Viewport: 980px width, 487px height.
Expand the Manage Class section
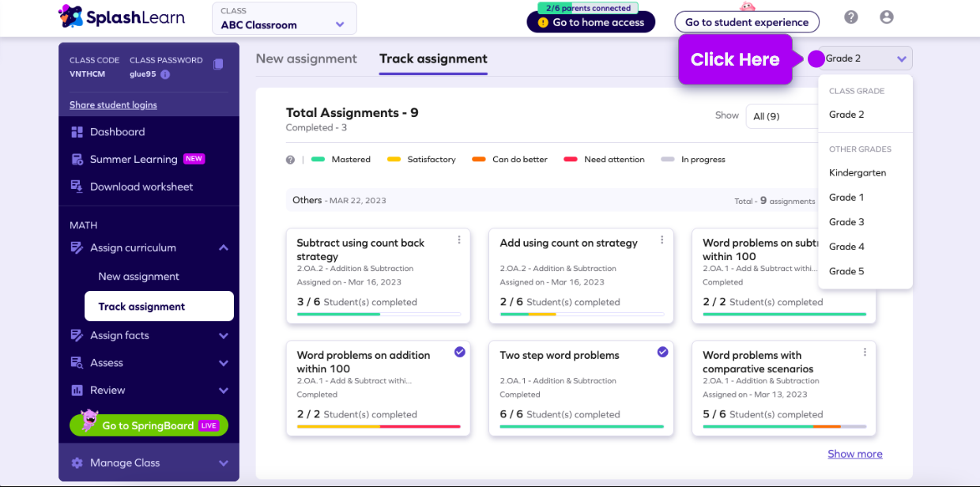pos(224,463)
